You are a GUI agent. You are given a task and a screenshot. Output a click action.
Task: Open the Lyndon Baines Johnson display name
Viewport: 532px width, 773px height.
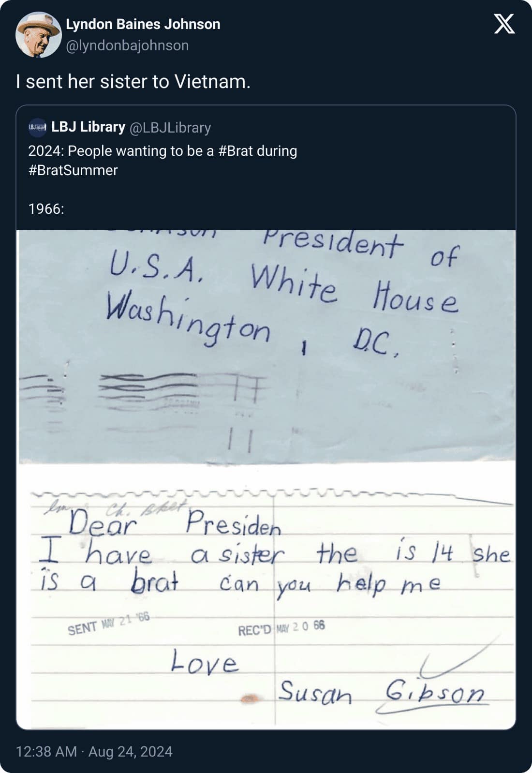(143, 24)
